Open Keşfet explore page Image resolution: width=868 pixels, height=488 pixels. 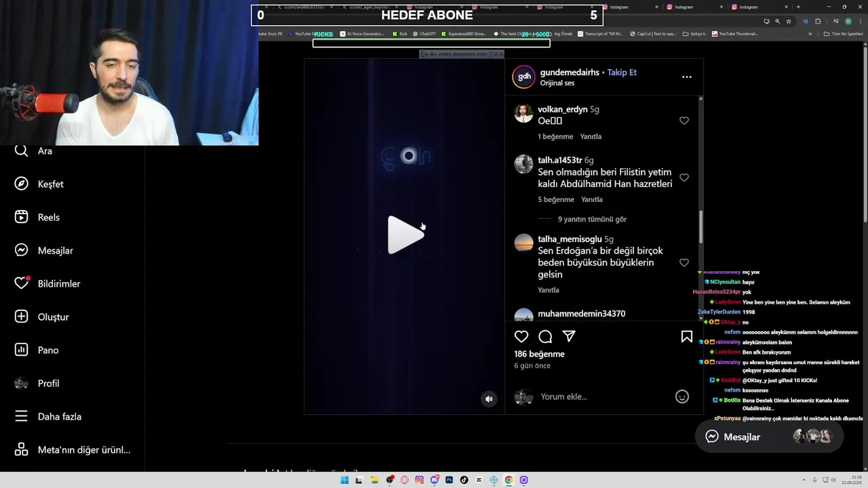[x=39, y=184]
